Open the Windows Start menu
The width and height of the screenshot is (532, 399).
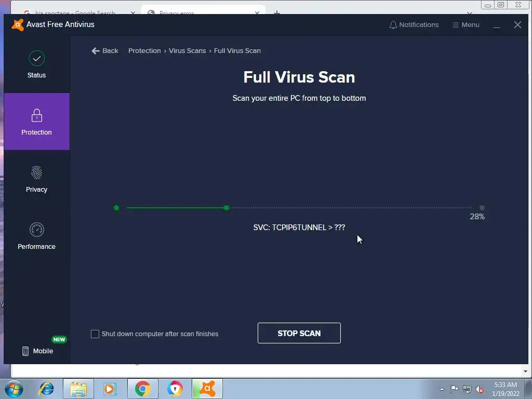point(14,389)
